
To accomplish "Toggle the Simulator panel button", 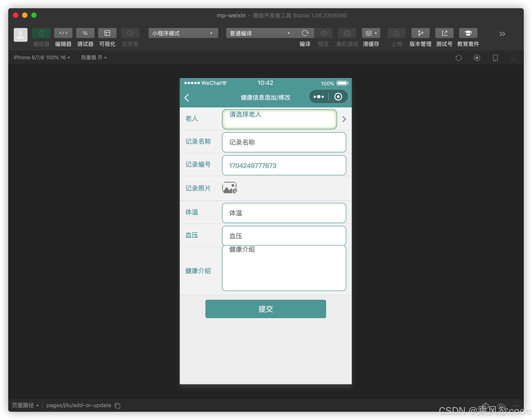I will tap(41, 33).
